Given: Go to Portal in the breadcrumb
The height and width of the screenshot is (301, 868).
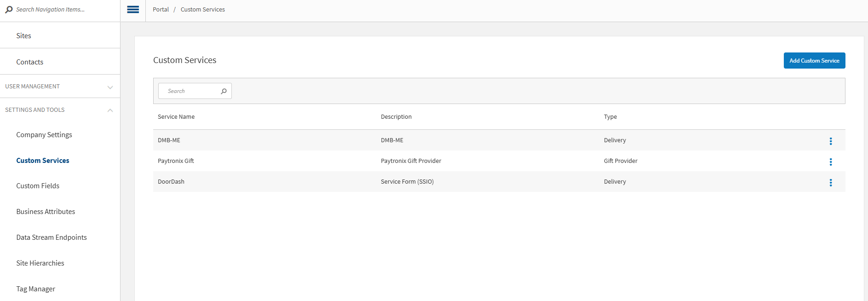Looking at the screenshot, I should (x=161, y=10).
